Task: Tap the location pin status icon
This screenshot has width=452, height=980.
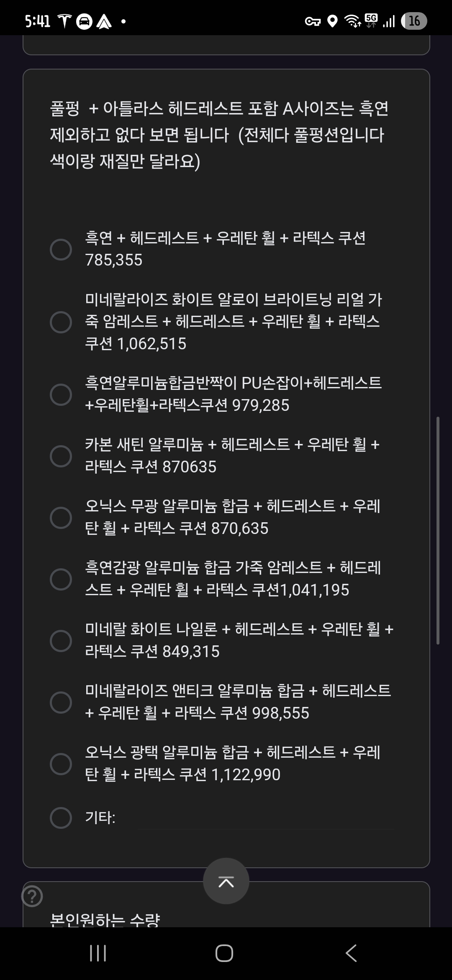Action: click(x=332, y=21)
